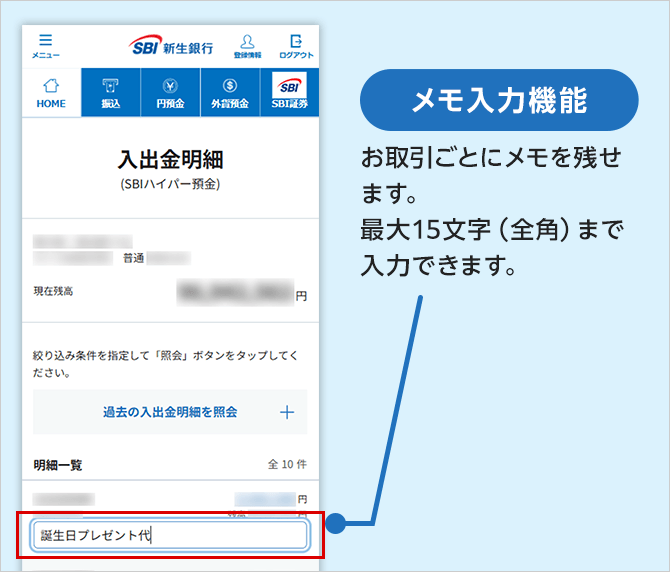
Task: Open the 円預金 yen deposit tab
Action: (170, 92)
